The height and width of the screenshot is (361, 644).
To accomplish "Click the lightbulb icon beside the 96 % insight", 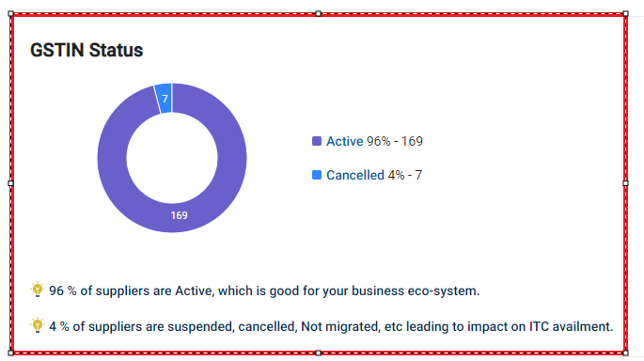I will point(37,290).
